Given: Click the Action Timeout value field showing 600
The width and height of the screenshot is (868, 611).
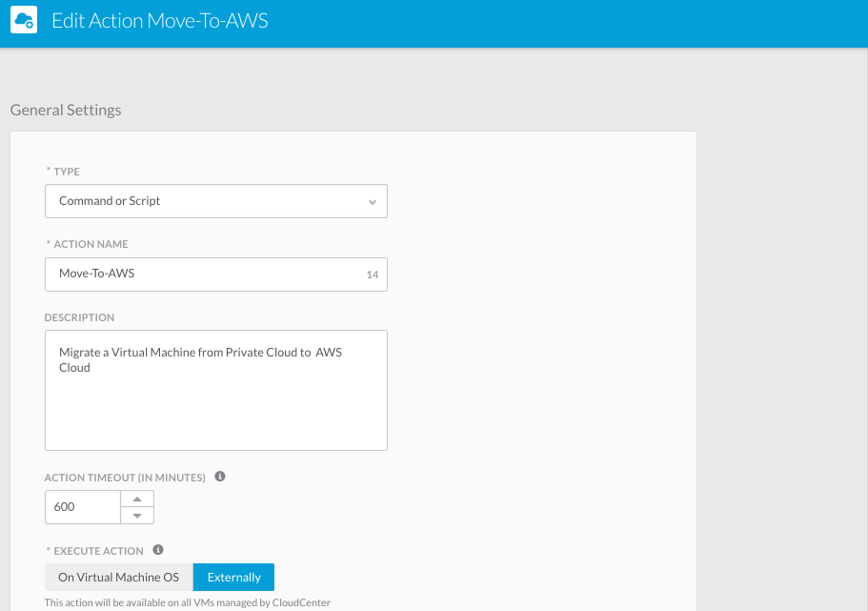Looking at the screenshot, I should (83, 507).
